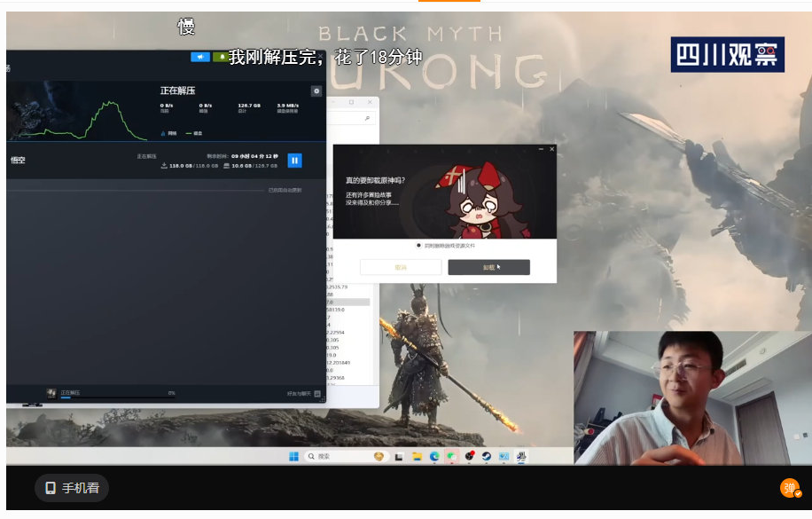The width and height of the screenshot is (812, 519).
Task: Click the blue megaphone announcements icon in Steam
Action: (x=199, y=57)
